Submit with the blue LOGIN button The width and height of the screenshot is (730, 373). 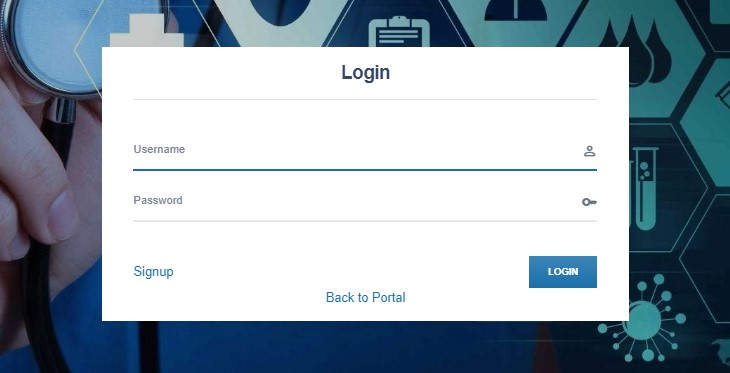(562, 271)
